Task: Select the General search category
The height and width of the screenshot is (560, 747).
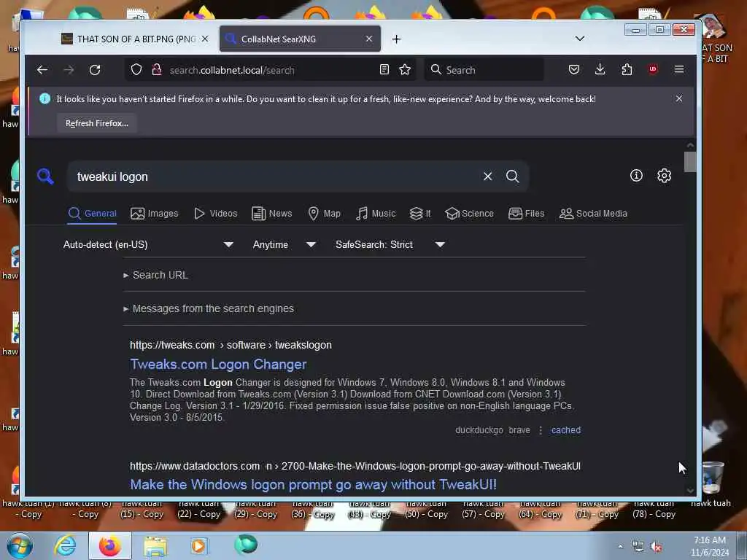Action: (93, 214)
